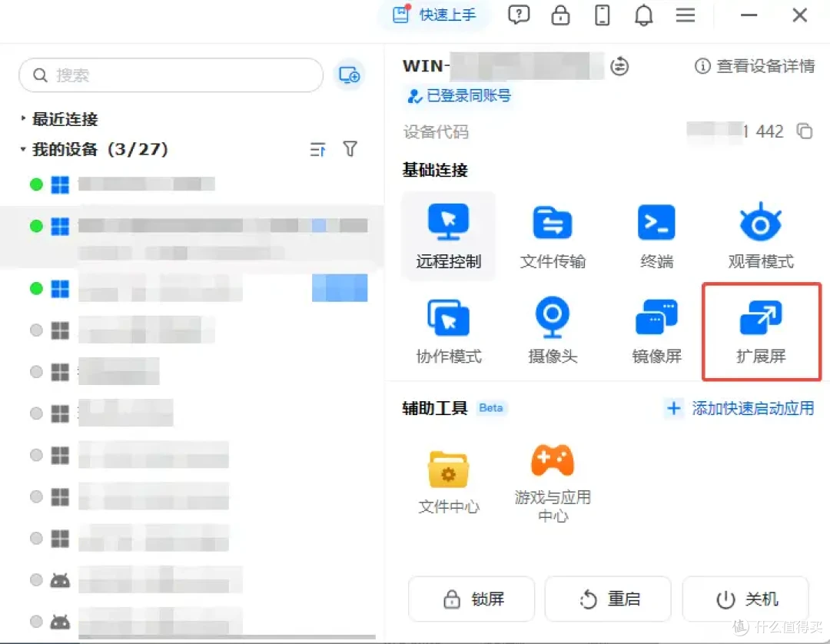Select the third online Windows device
Viewport: 830px width, 644px height.
(191, 288)
